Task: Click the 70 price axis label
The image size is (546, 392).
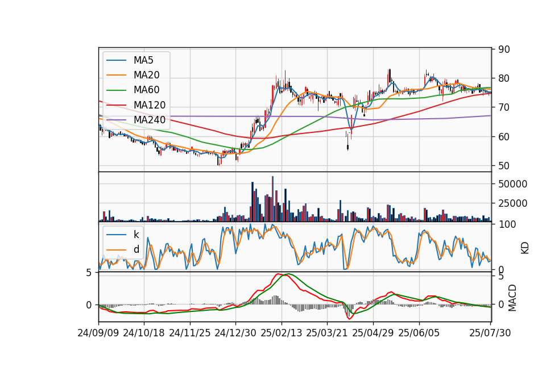Action: tap(504, 107)
